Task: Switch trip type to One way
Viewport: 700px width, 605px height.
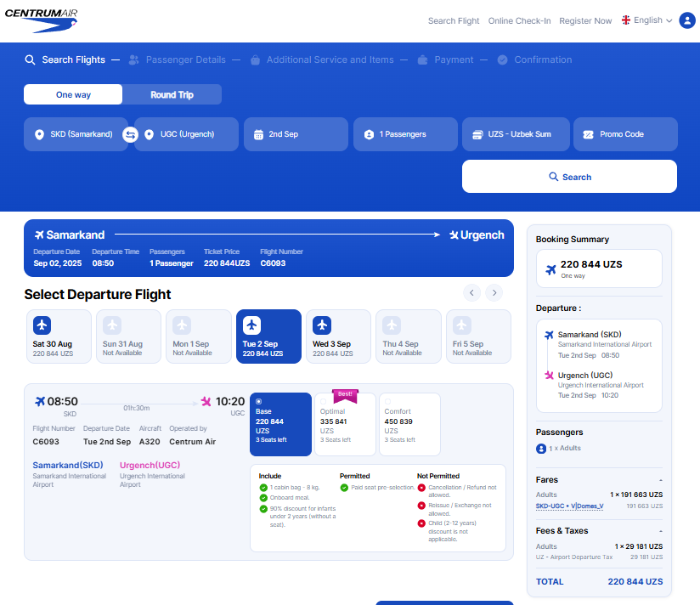Action: point(73,94)
